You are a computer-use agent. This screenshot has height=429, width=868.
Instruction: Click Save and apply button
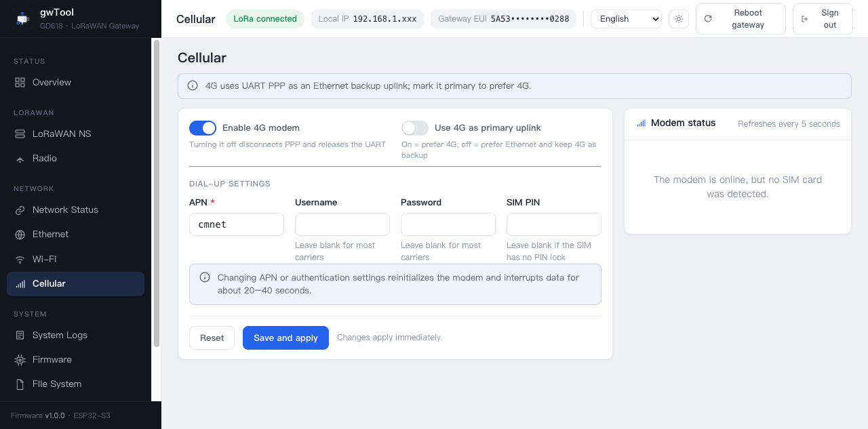point(285,338)
